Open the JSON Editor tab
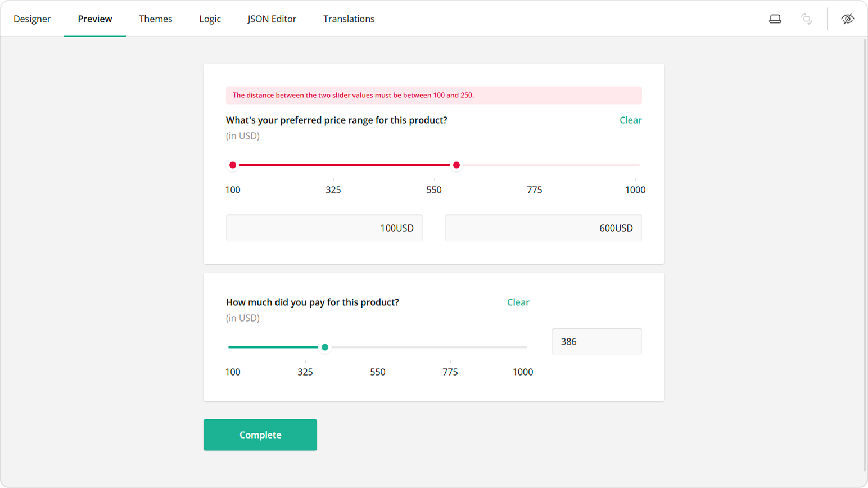 (x=271, y=18)
